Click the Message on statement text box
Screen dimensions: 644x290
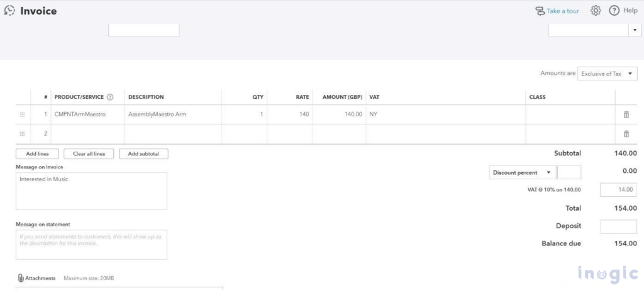click(91, 245)
